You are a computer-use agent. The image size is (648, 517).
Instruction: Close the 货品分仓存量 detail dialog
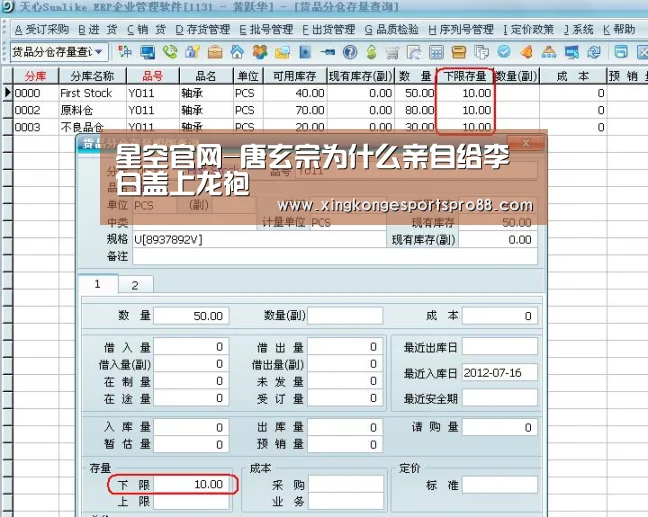[x=526, y=143]
